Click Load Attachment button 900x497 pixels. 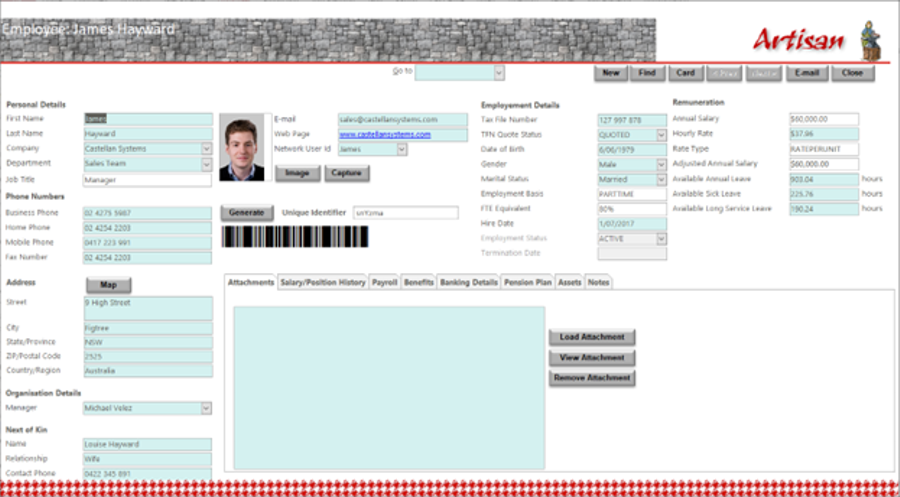coord(592,337)
